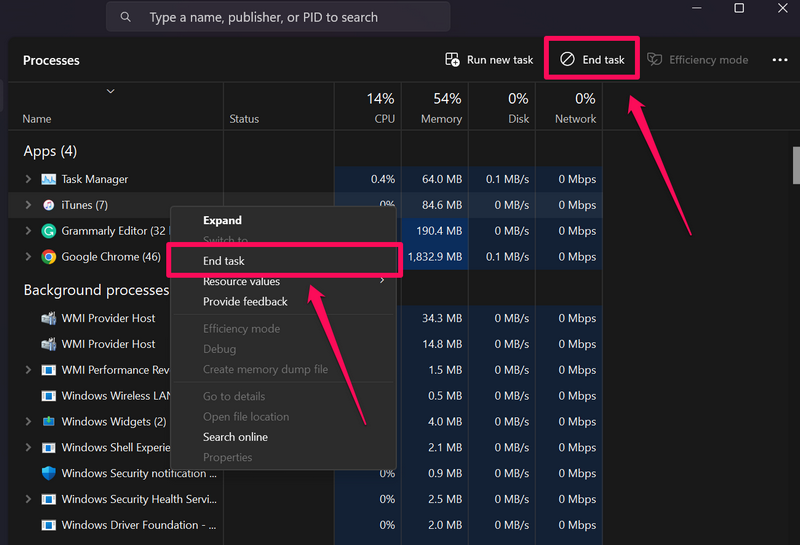Click the iTunes app icon
Viewport: 800px width, 545px height.
(48, 205)
